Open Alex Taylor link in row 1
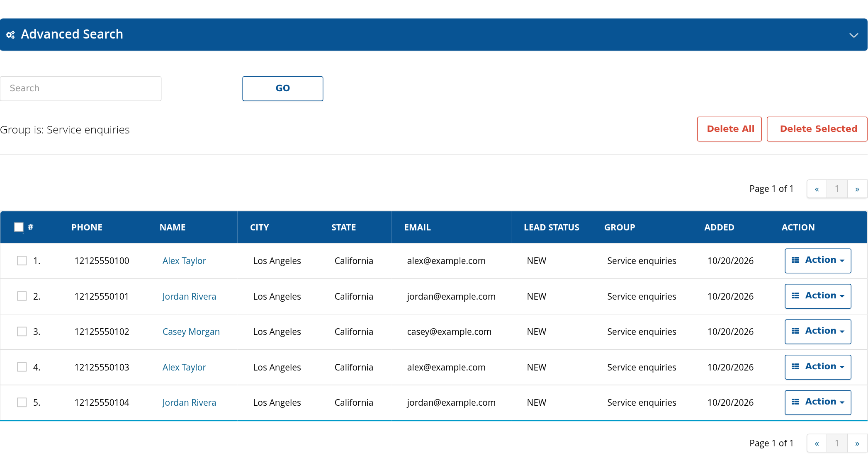 point(184,261)
